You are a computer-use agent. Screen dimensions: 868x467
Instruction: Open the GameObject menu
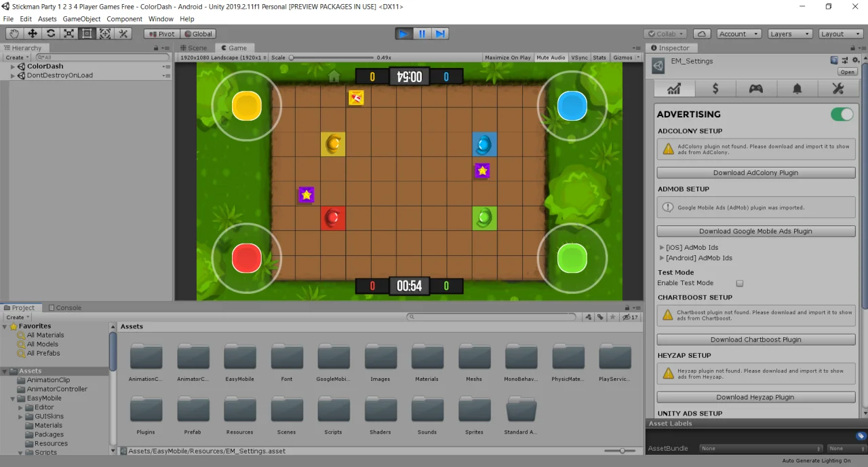[81, 19]
